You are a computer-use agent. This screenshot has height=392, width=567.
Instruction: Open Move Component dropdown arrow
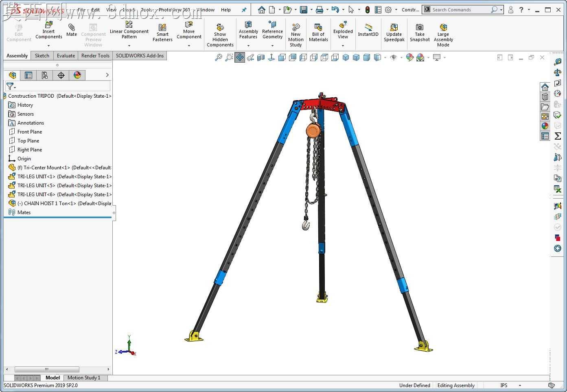tap(189, 46)
